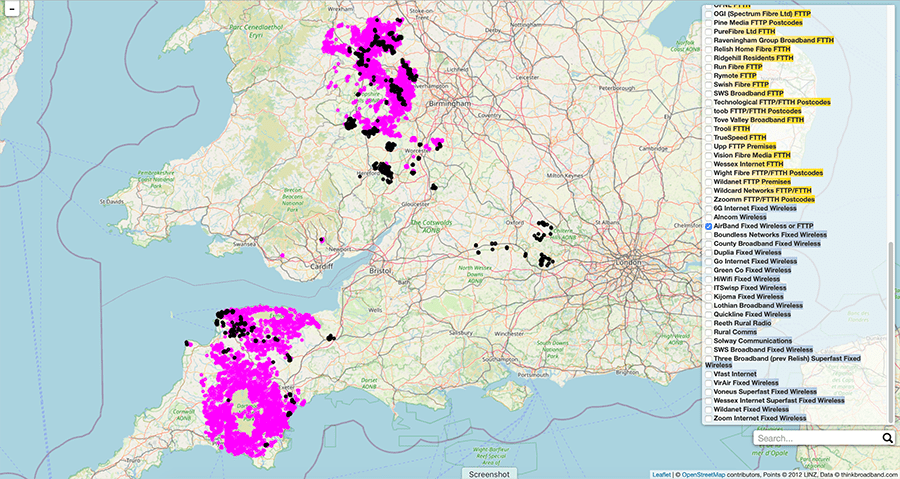Toggle Technological FTTP/FTTH Postcodes layer
The width and height of the screenshot is (900, 479).
click(709, 102)
